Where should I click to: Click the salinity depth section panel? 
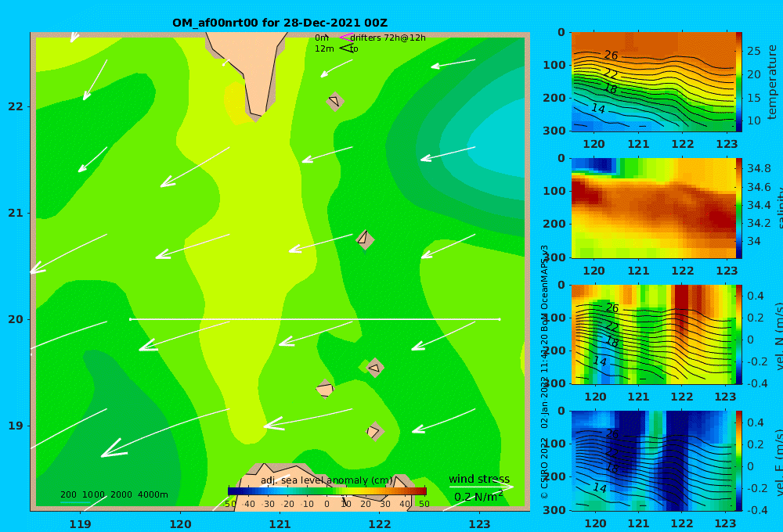[653, 208]
